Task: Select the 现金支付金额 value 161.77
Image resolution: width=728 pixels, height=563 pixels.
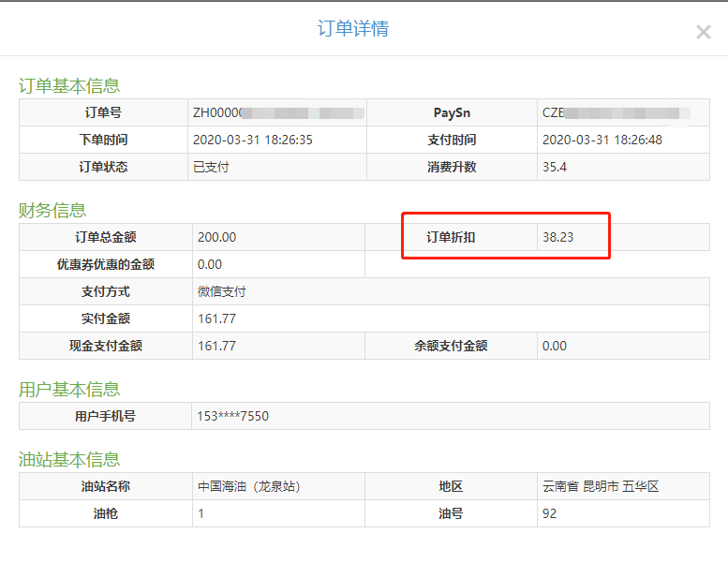Action: [x=216, y=347]
